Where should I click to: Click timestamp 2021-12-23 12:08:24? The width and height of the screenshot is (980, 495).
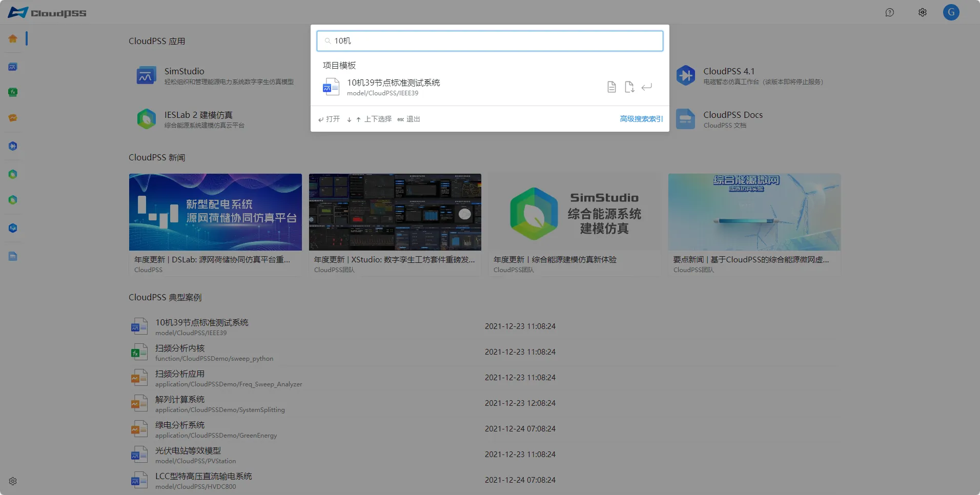tap(520, 403)
